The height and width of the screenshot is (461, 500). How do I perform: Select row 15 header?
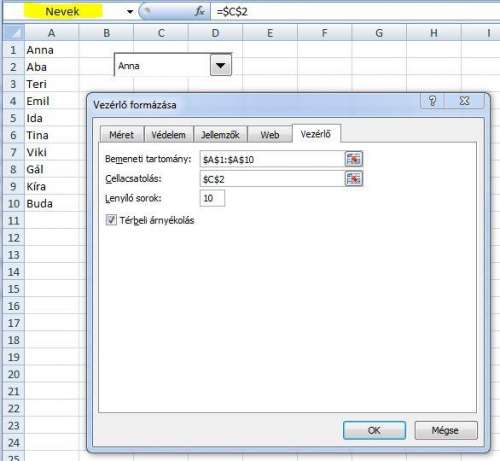tap(13, 289)
